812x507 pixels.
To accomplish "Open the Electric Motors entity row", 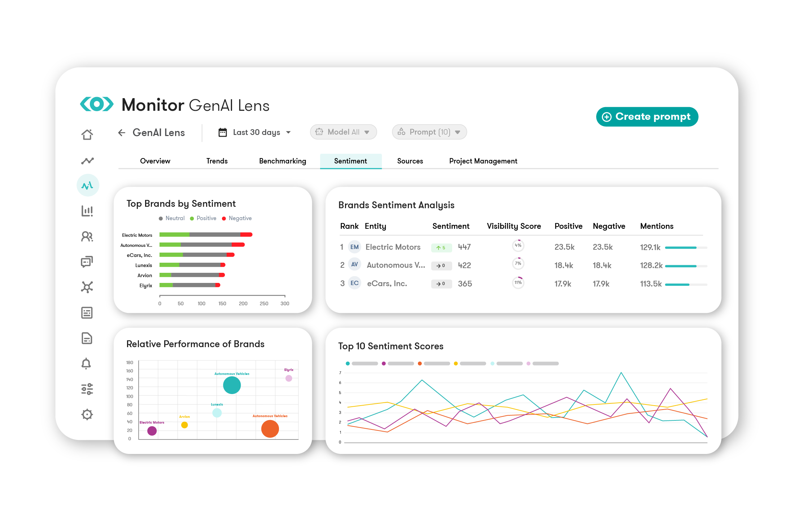I will [x=393, y=247].
